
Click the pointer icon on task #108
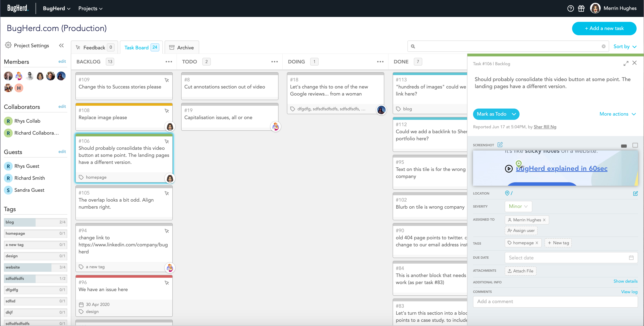(x=167, y=111)
